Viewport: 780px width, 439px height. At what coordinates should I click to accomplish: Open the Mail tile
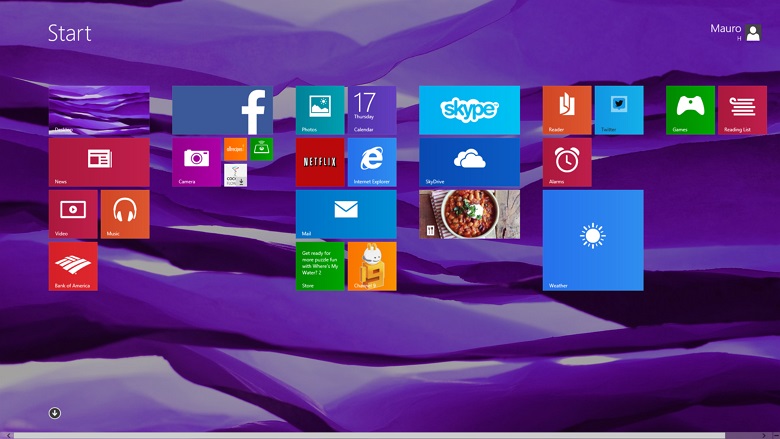pos(346,214)
